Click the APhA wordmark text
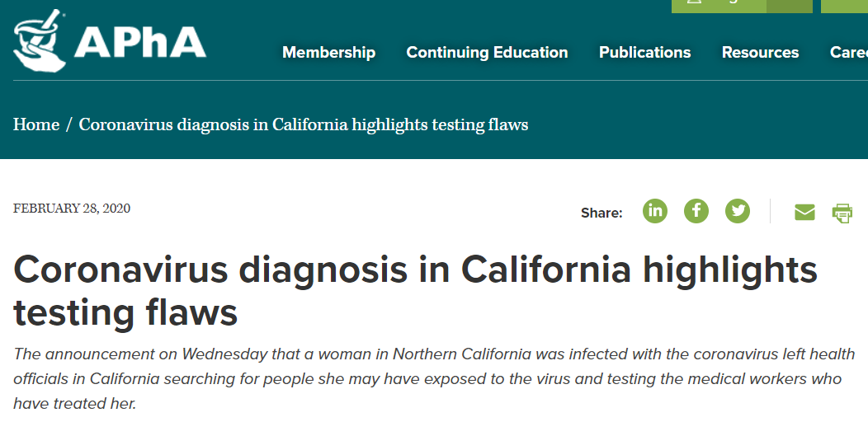Screen dimensions: 868x422 pyautogui.click(x=140, y=41)
